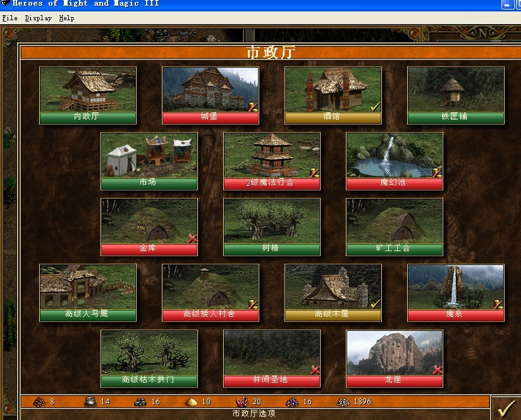Image resolution: width=521 pixels, height=420 pixels.
Task: Click the yellow 酒馆 label bar
Action: coord(333,118)
